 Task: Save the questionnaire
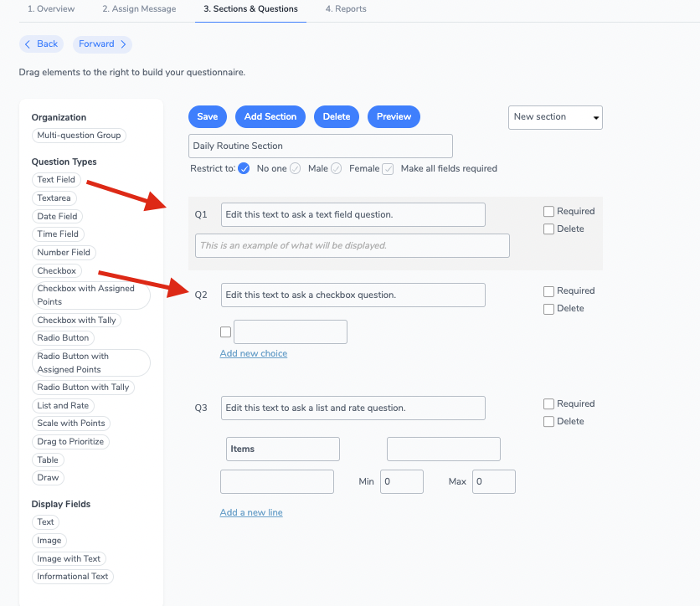pos(207,117)
